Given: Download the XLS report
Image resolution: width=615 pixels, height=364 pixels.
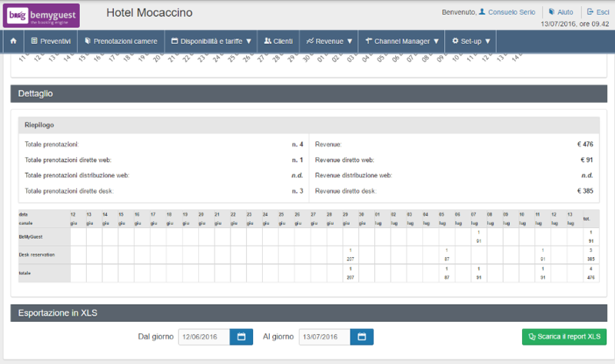Looking at the screenshot, I should [563, 336].
